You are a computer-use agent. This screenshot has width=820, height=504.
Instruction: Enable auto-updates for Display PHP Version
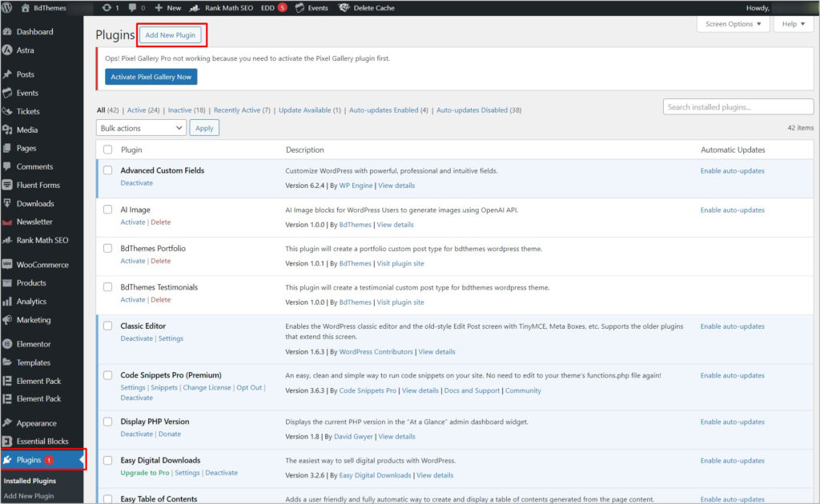pos(732,422)
